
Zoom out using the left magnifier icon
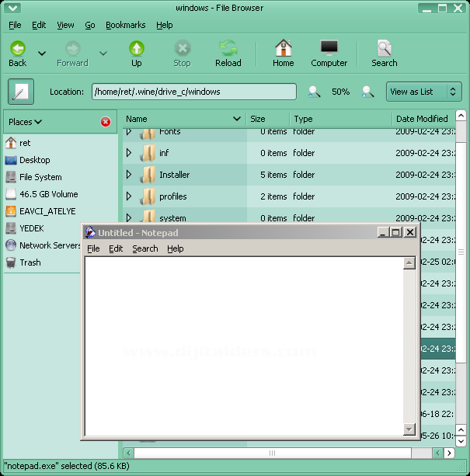tap(314, 92)
